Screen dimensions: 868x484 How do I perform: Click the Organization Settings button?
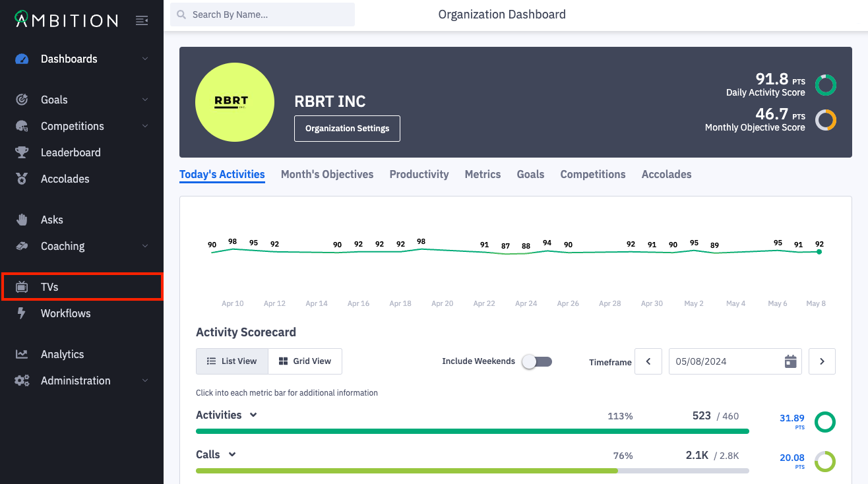point(347,129)
